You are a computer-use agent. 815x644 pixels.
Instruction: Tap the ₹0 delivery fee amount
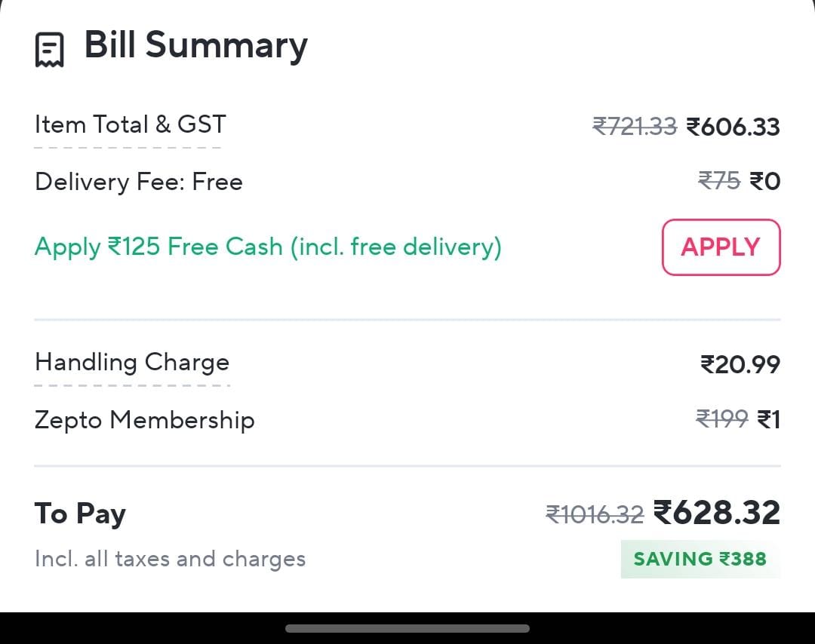[x=765, y=181]
